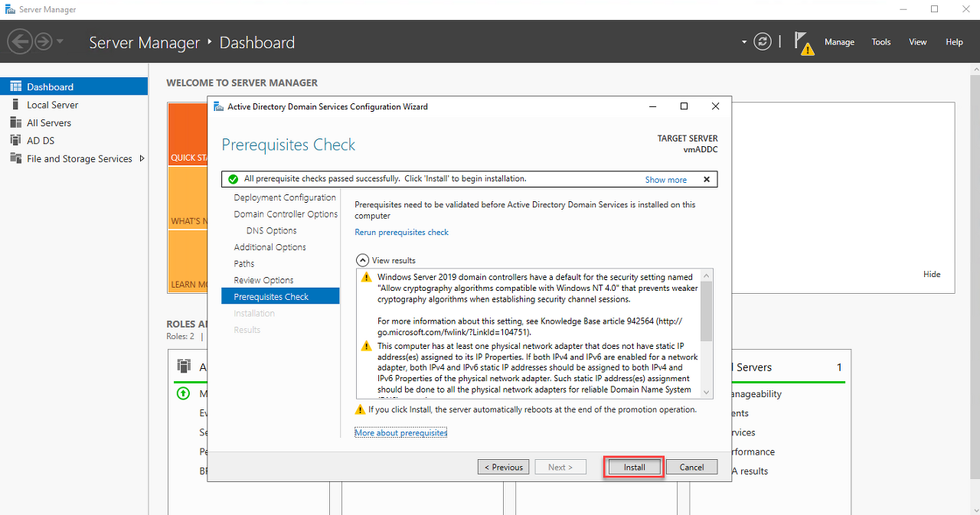Click Show more in the success banner

[665, 180]
